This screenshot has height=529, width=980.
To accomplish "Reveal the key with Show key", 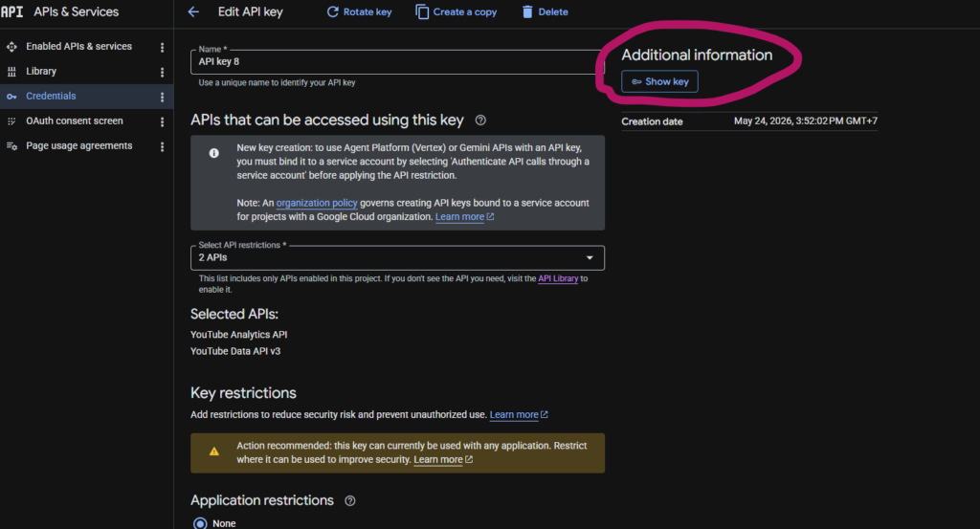I will 659,82.
